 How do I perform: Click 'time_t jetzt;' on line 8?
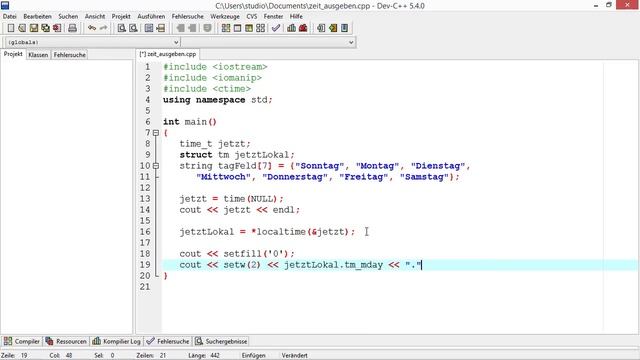point(215,144)
